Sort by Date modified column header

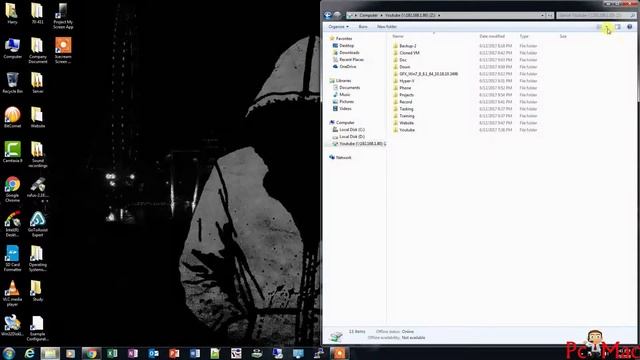[492, 36]
